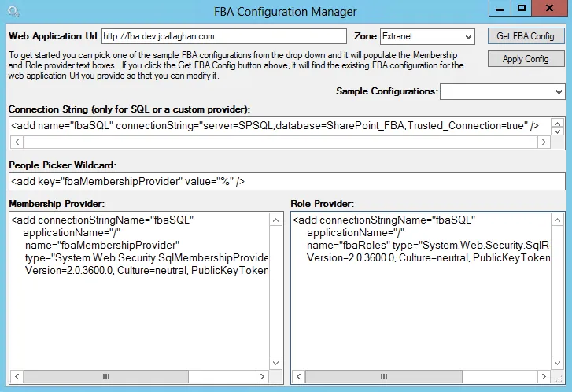Viewport: 572px width, 392px height.
Task: Maximize the FBA Configuration Manager window
Action: (x=522, y=9)
